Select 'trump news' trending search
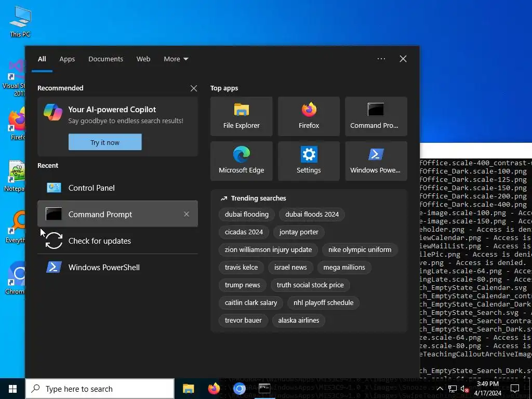 click(242, 285)
